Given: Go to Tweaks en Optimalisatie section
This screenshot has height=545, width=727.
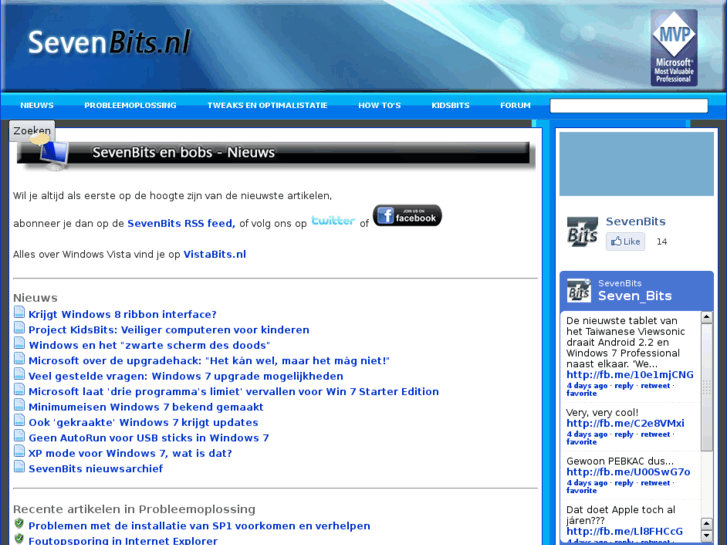Looking at the screenshot, I should coord(267,105).
